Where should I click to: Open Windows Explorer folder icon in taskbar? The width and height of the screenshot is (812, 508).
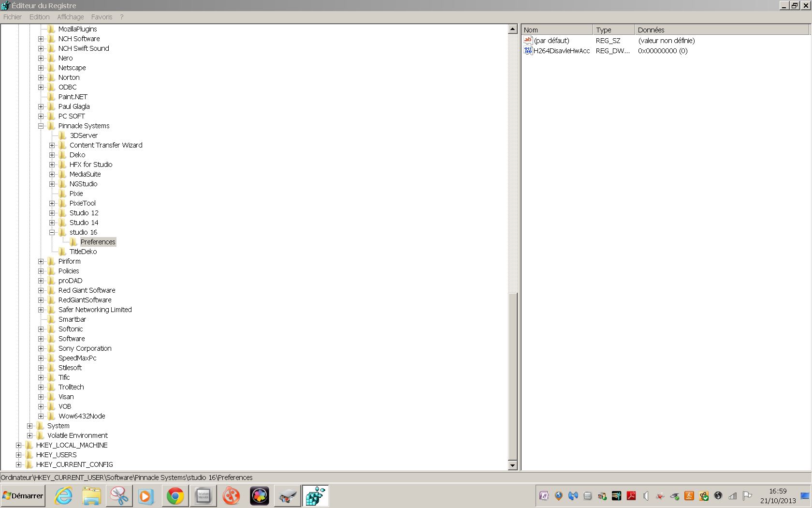pyautogui.click(x=91, y=496)
